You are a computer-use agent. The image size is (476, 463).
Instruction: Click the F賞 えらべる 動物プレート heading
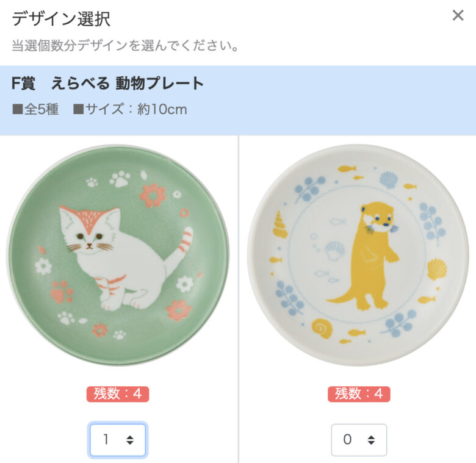[x=107, y=83]
